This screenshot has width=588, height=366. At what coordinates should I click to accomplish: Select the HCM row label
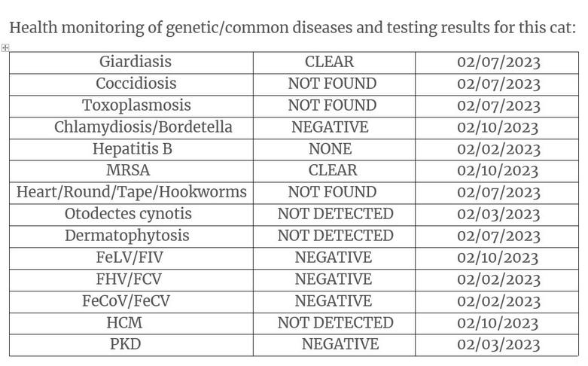124,323
